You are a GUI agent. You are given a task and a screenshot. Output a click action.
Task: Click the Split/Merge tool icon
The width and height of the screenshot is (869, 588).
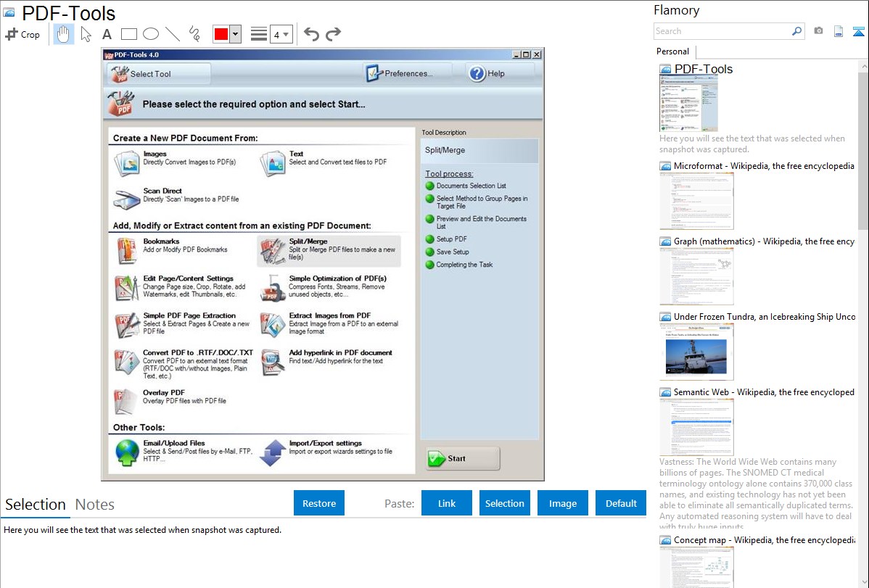(273, 251)
